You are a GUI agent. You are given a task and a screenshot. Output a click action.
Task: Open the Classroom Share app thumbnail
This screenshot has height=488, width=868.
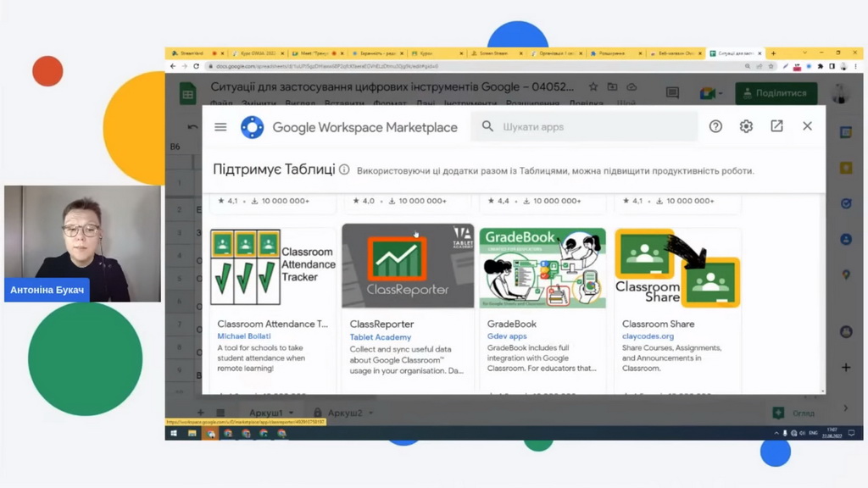point(677,268)
